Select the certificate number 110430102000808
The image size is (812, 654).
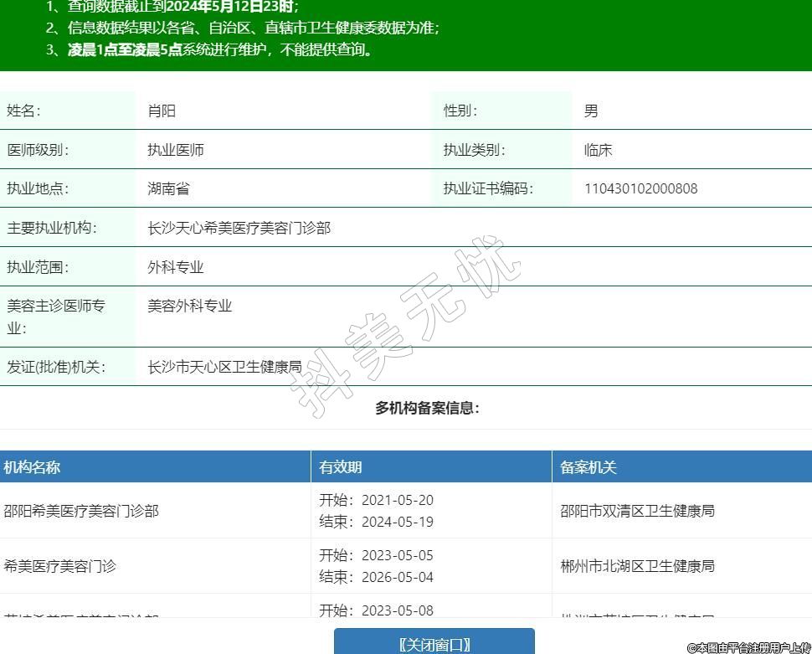(x=640, y=188)
